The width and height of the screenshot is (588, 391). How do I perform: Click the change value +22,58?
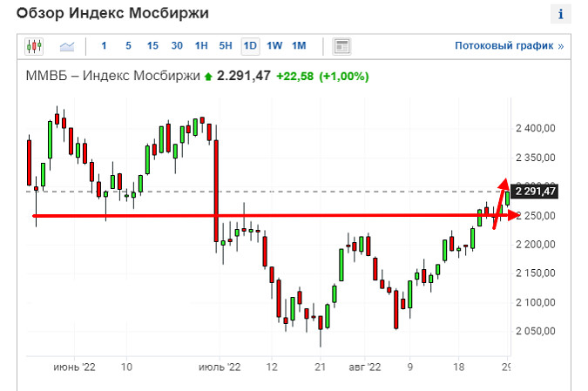pos(294,76)
